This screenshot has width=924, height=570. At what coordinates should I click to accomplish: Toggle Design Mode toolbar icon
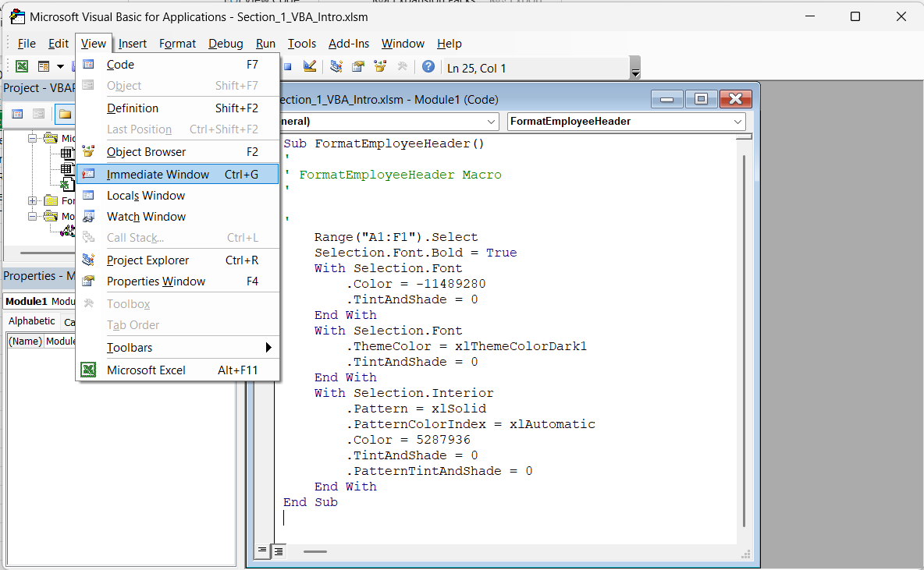(310, 66)
